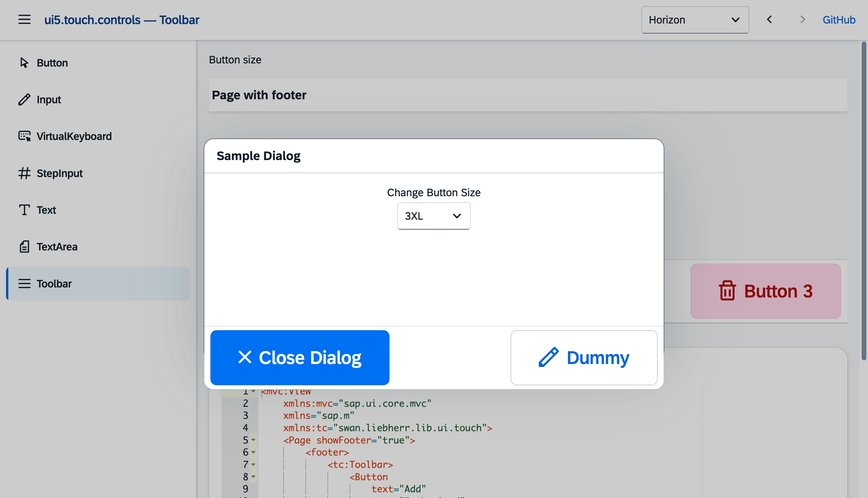Collapse code fold arrow at line 7
Screen dimensions: 868x498
(x=253, y=464)
